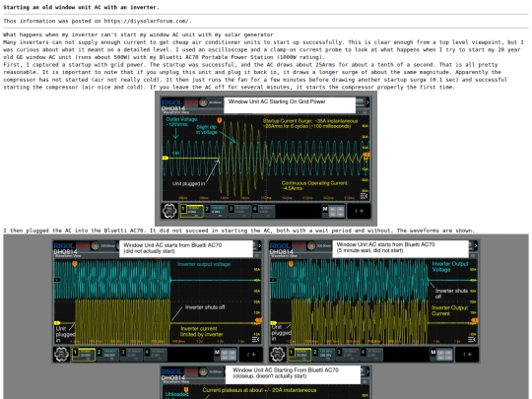This screenshot has height=399, width=532.
Task: Click the gear icon in the '(did not actually start)' scope image
Action: [61, 355]
